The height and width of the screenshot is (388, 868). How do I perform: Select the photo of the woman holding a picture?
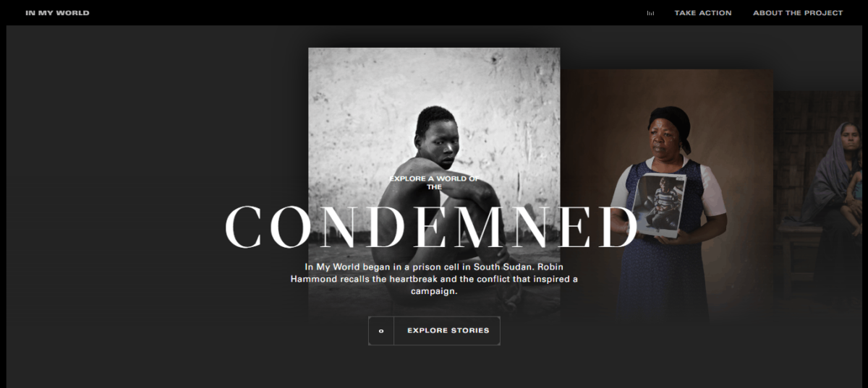666,196
